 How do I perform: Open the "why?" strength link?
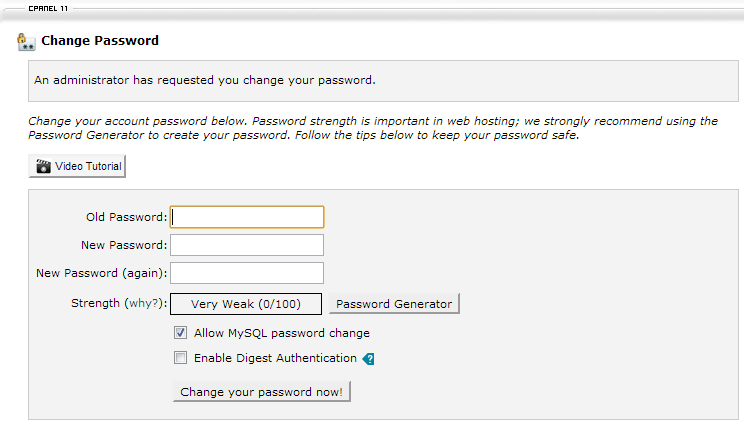coord(143,303)
